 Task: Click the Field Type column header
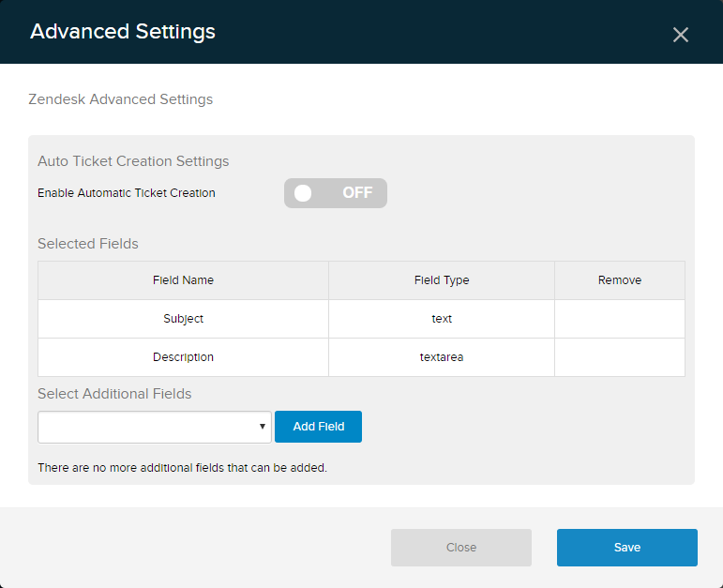pyautogui.click(x=441, y=280)
